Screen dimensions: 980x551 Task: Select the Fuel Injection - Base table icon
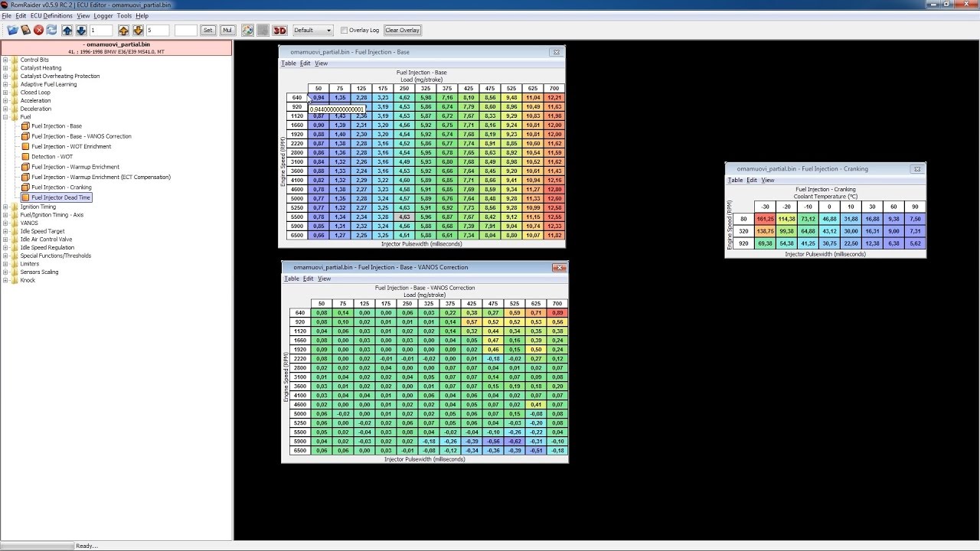click(x=25, y=126)
